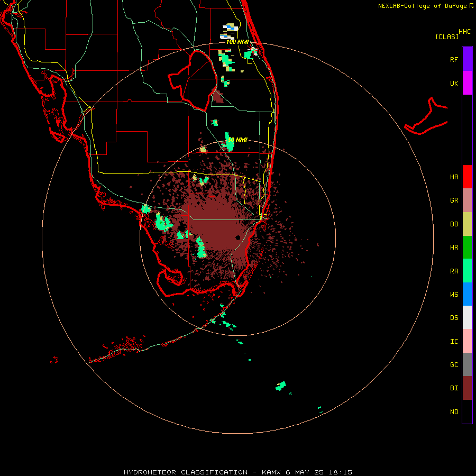Click the 'HHC' legend title

(464, 32)
